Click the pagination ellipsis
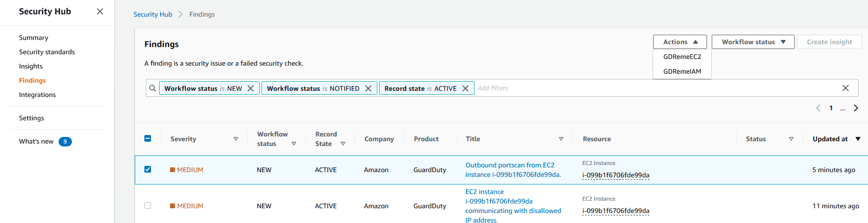 coord(842,109)
